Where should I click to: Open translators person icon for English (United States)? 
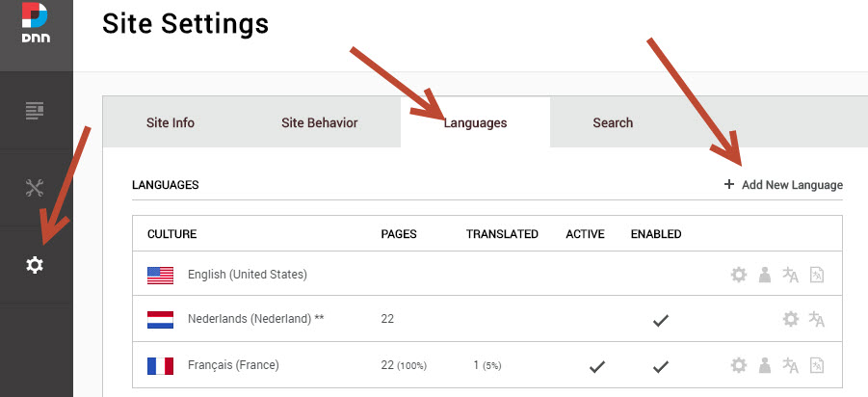[765, 275]
